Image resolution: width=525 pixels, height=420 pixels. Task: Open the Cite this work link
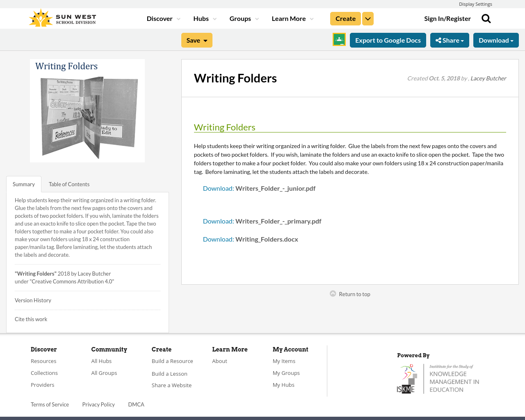point(31,319)
